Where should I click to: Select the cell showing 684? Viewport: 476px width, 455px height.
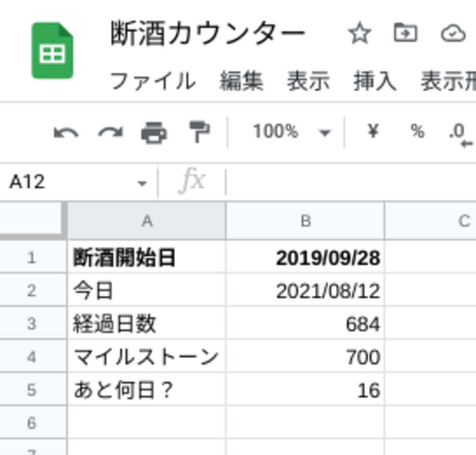point(305,324)
